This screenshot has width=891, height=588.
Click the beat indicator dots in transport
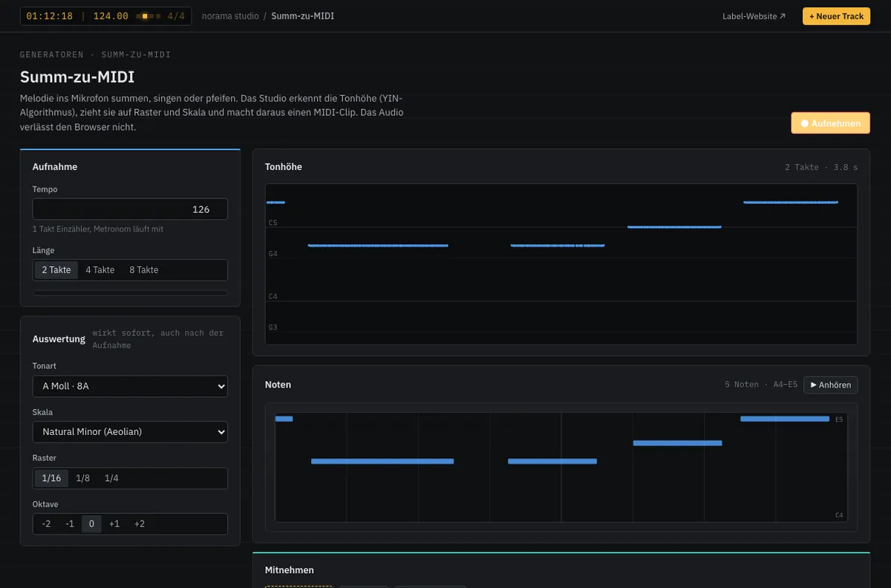pyautogui.click(x=148, y=16)
